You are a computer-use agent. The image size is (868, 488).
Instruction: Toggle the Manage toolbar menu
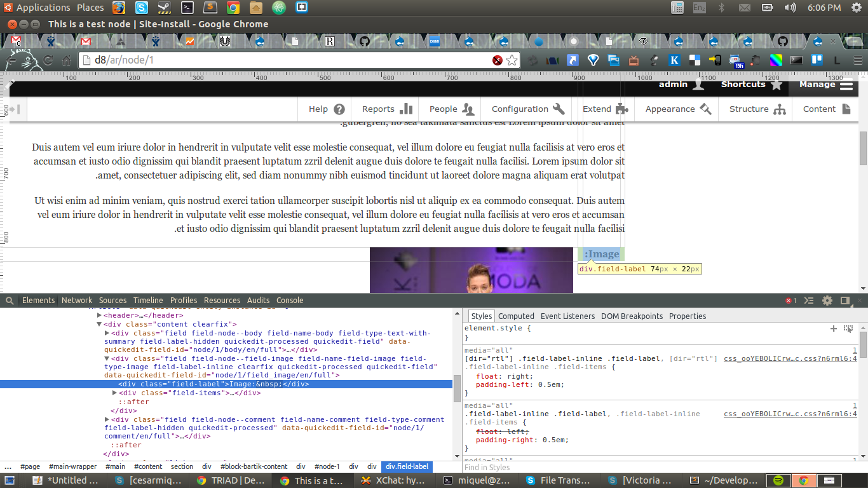(x=825, y=85)
